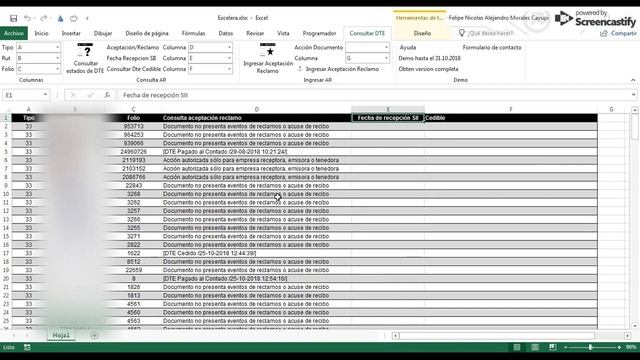Viewport: 640px width, 360px height.
Task: Click the zoom slider handle
Action: (590, 347)
